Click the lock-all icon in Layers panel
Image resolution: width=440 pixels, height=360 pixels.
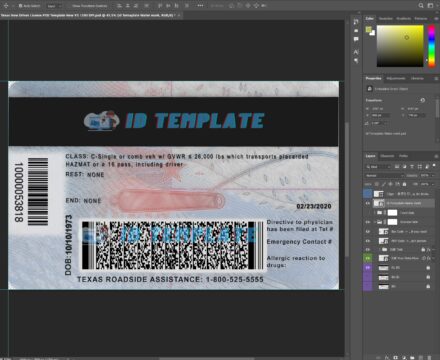click(404, 184)
